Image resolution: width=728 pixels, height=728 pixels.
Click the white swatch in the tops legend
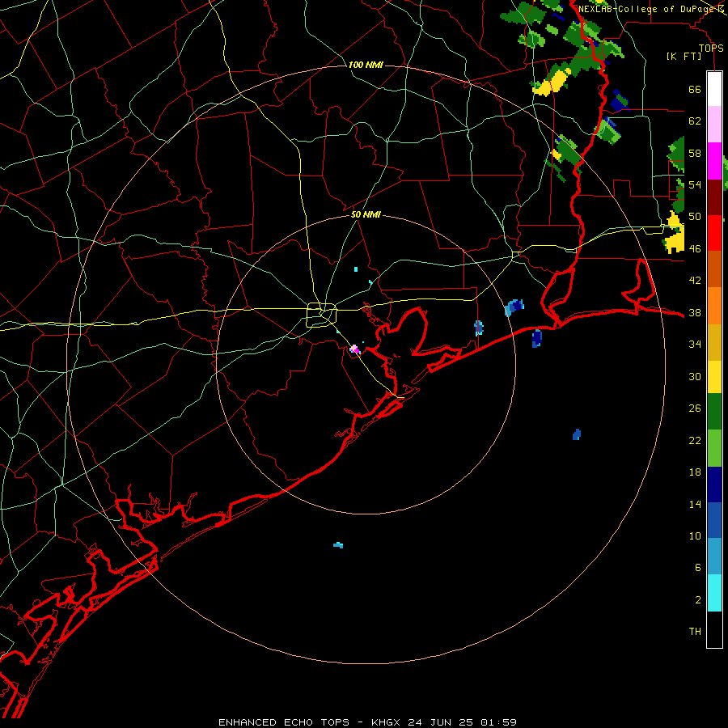(x=714, y=89)
